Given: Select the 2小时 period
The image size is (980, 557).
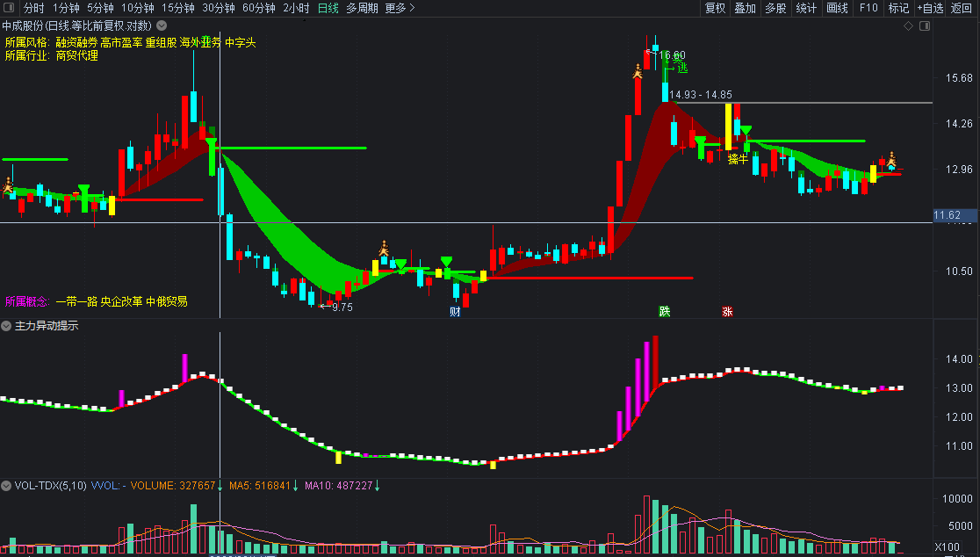Looking at the screenshot, I should 296,8.
